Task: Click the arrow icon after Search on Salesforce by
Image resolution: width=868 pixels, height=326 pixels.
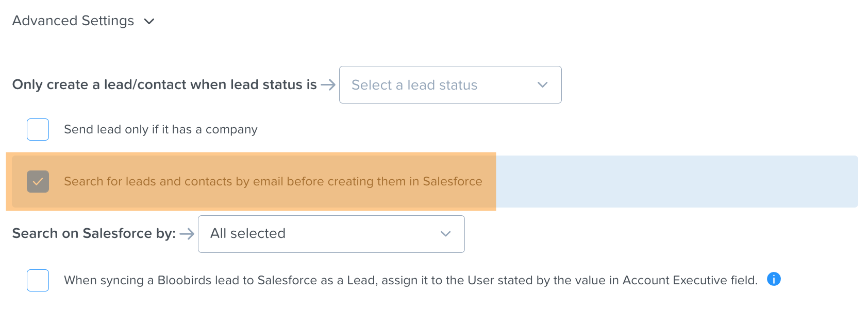Action: 187,234
